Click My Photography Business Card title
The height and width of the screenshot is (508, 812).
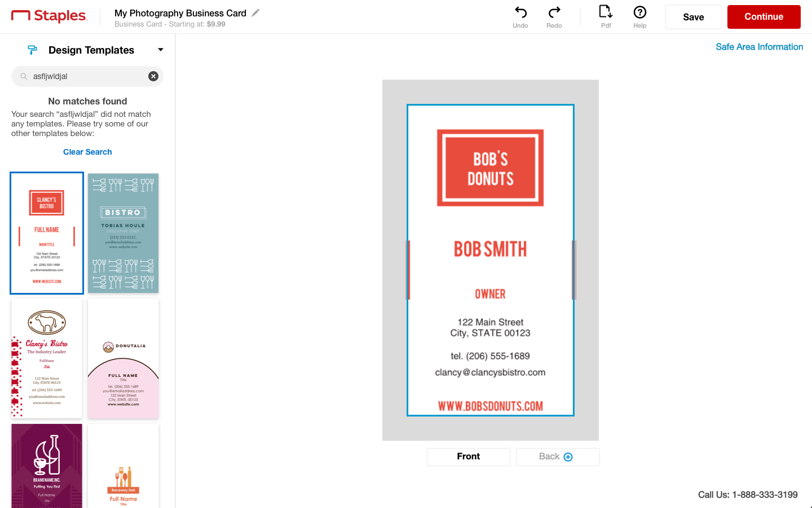(180, 13)
